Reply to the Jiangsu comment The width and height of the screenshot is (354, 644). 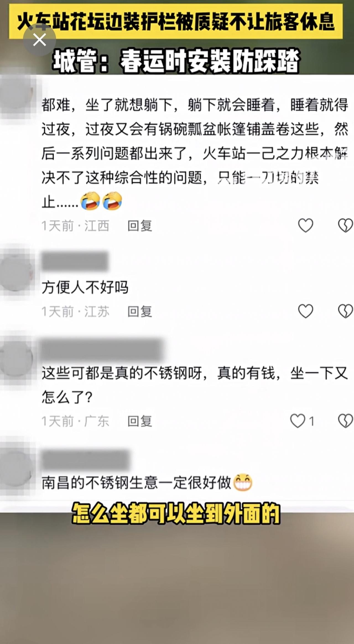pos(140,311)
